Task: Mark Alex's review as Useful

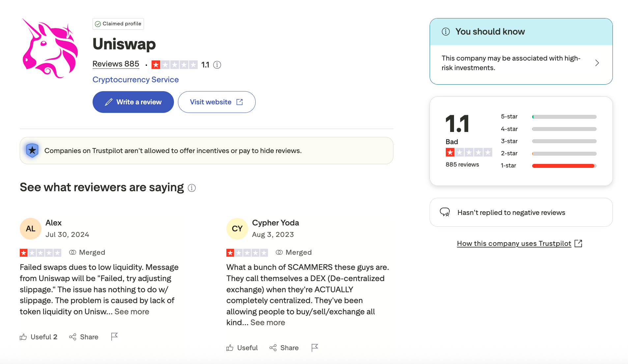Action: click(39, 337)
